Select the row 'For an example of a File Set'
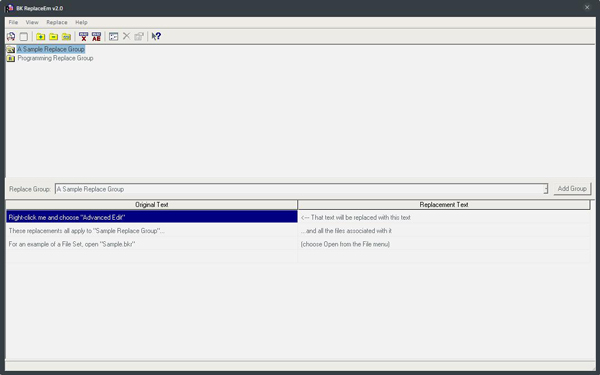Viewport: 600px width, 375px height. (x=152, y=244)
